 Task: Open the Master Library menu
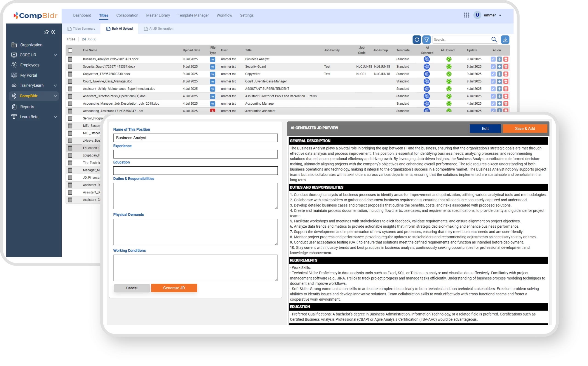[x=158, y=15]
